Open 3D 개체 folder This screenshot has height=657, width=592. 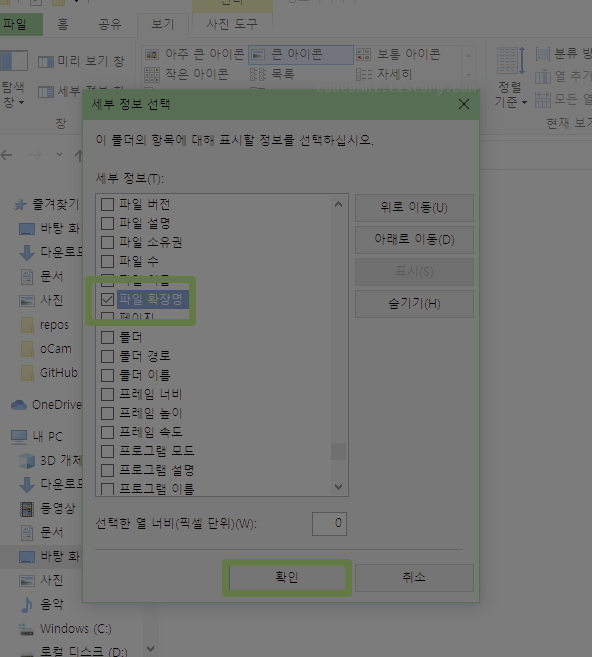(x=51, y=460)
